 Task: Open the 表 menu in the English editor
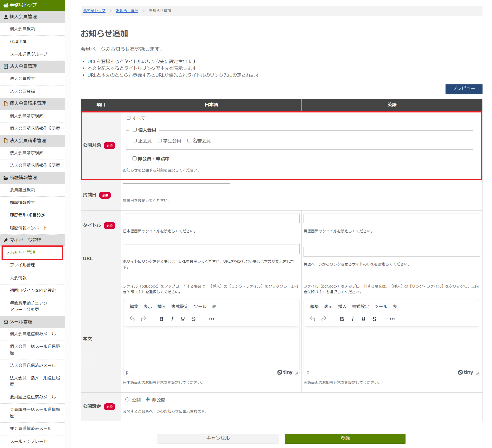click(394, 306)
